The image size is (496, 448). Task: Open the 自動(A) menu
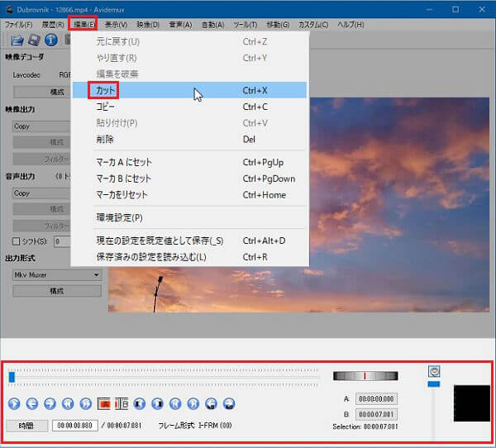[x=213, y=25]
